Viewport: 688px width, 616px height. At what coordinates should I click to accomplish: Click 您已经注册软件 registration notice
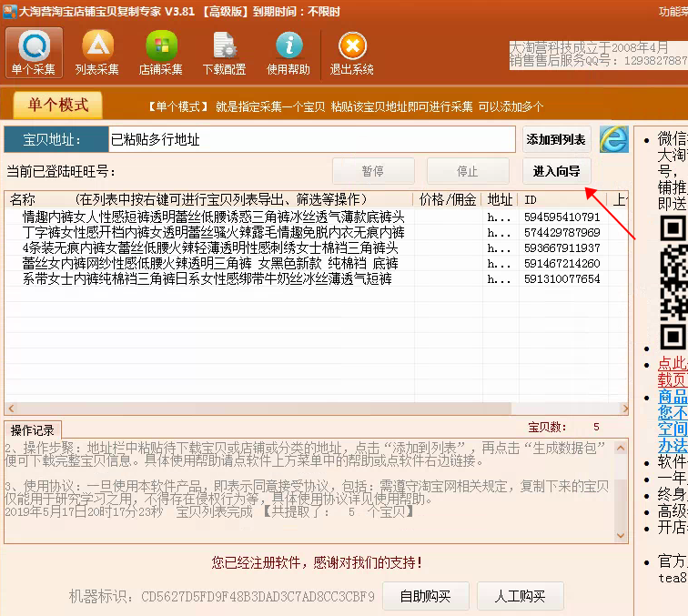[x=317, y=562]
